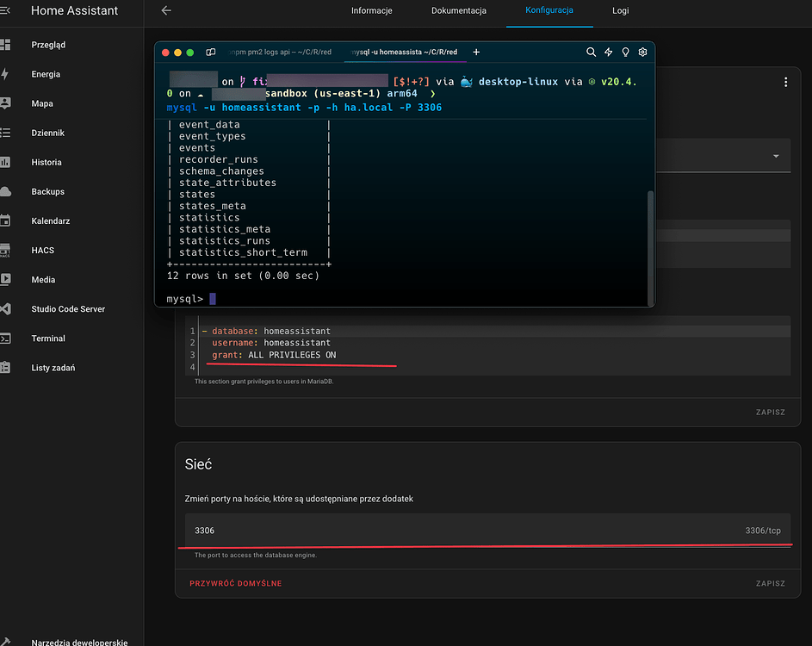The width and height of the screenshot is (812, 646).
Task: Open the Dokumentacja tab
Action: pyautogui.click(x=459, y=11)
